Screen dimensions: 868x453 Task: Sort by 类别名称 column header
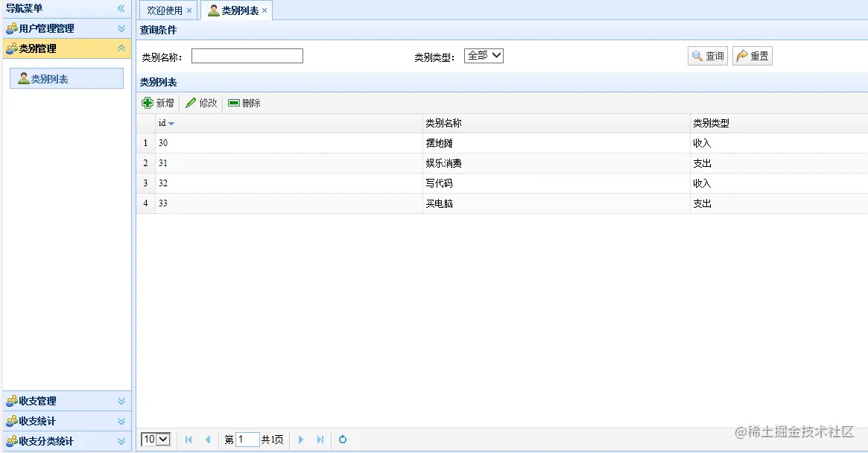pos(557,123)
